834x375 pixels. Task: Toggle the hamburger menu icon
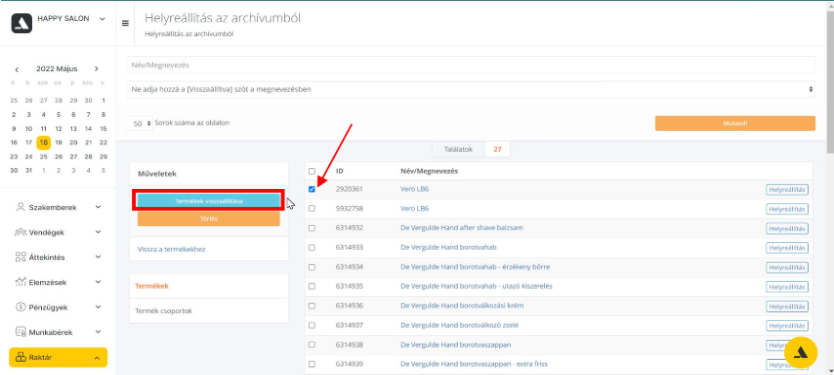tap(126, 23)
